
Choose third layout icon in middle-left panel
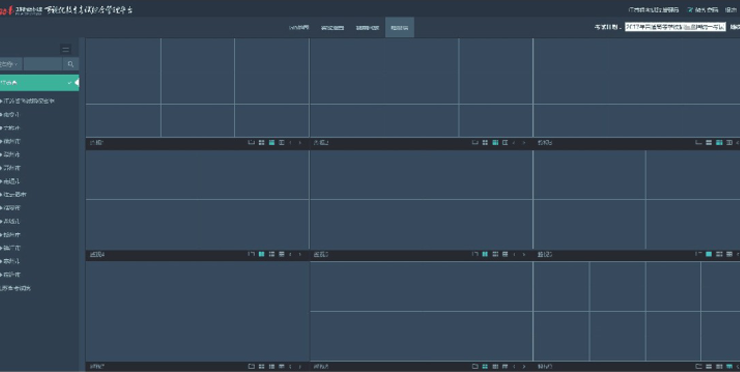pos(271,254)
